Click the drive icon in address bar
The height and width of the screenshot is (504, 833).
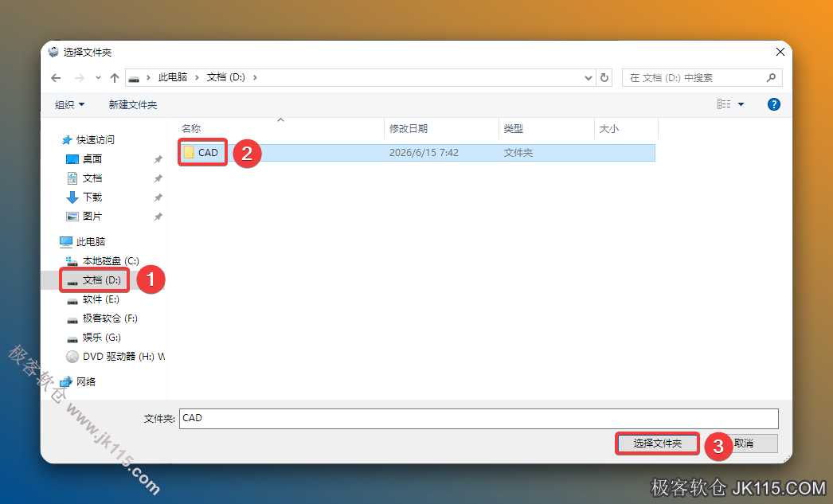click(x=134, y=78)
